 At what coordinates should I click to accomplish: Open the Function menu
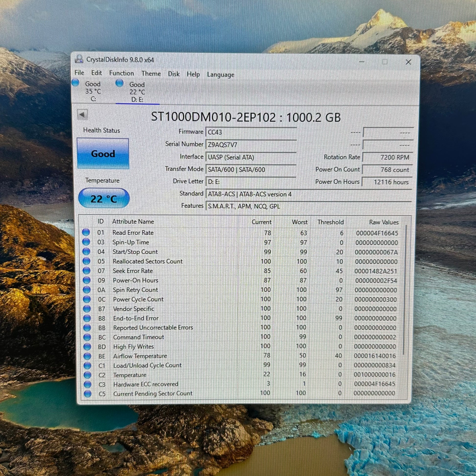[122, 73]
